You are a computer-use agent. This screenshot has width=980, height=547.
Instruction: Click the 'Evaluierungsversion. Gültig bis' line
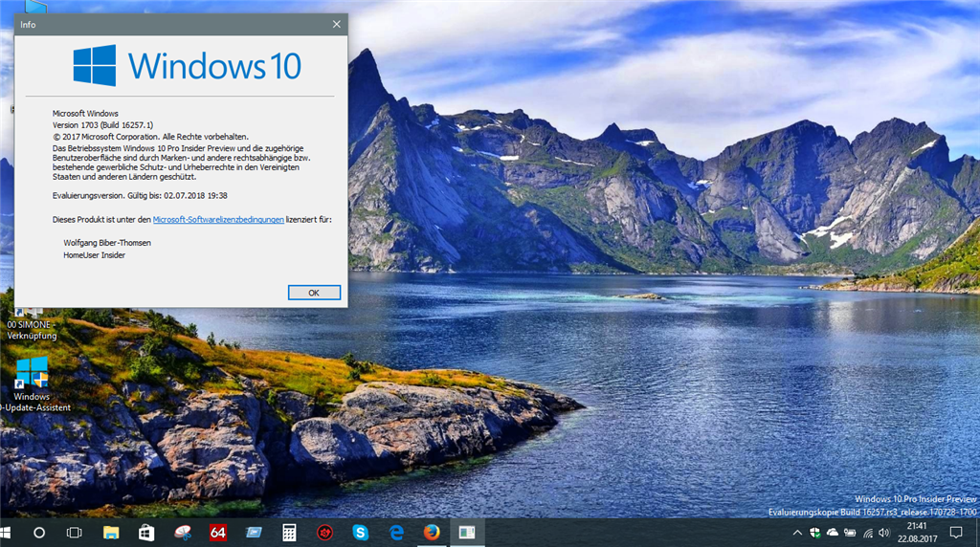tap(140, 195)
